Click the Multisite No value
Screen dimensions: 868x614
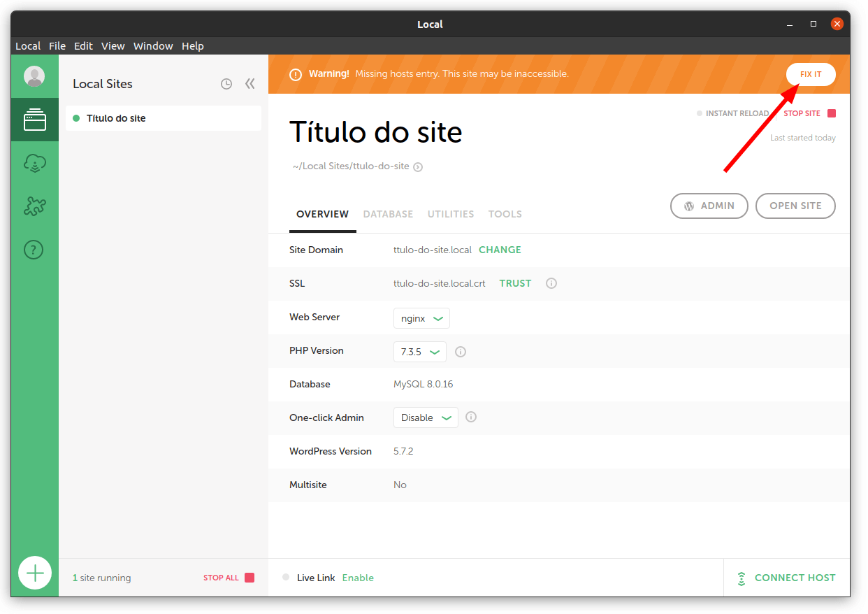click(400, 485)
